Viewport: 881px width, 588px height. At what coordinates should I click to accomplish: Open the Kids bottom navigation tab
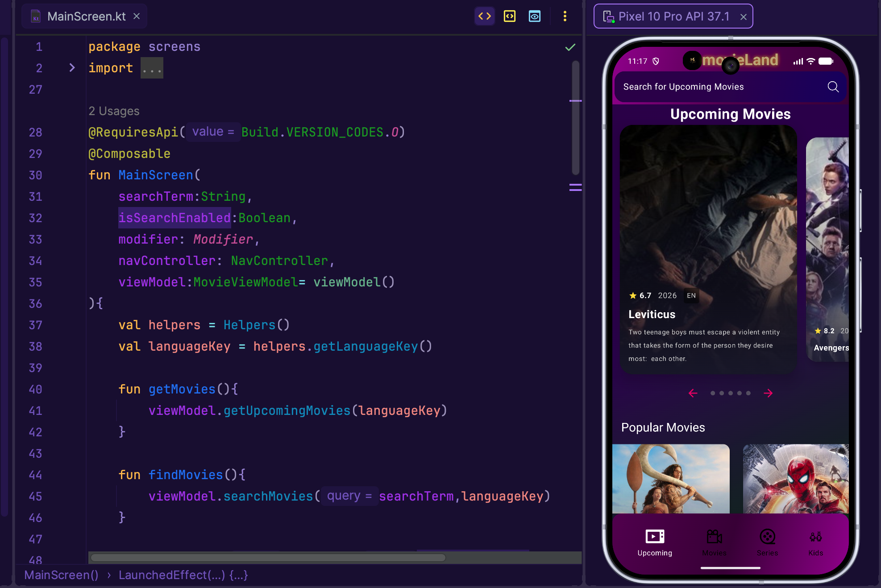pyautogui.click(x=815, y=542)
